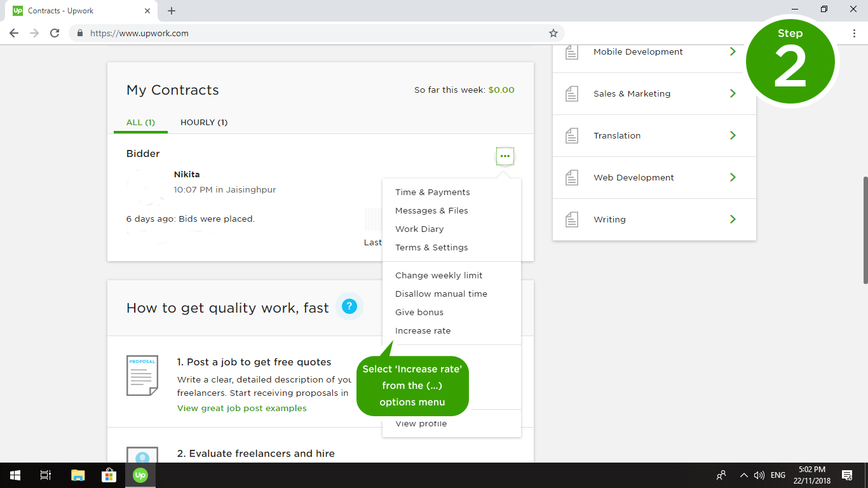Open the three-dot contract options menu
Image resolution: width=868 pixels, height=488 pixels.
[505, 156]
